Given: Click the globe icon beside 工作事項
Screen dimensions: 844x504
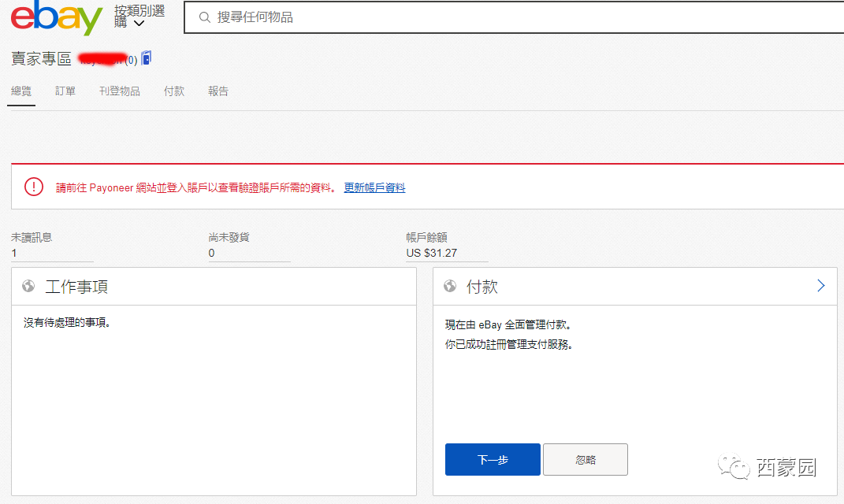Looking at the screenshot, I should pos(28,286).
